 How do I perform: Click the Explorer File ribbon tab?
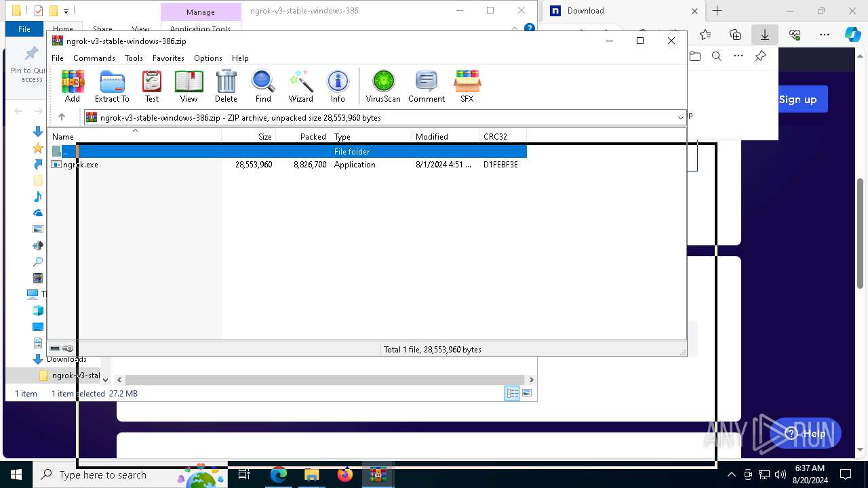[24, 29]
